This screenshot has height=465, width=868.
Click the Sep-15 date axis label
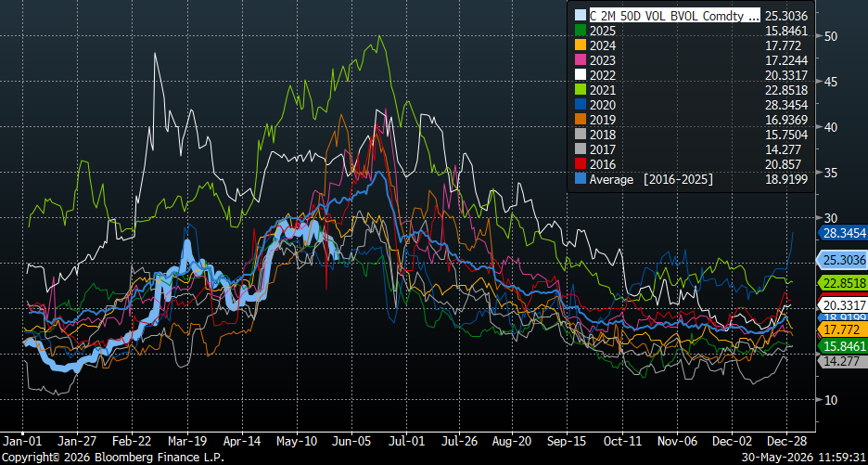click(567, 441)
